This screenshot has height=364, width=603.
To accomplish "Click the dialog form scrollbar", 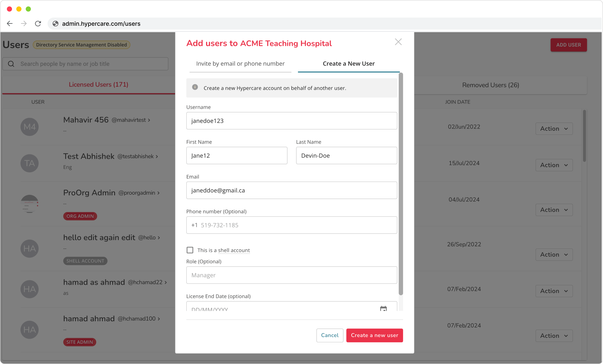I will [401, 184].
